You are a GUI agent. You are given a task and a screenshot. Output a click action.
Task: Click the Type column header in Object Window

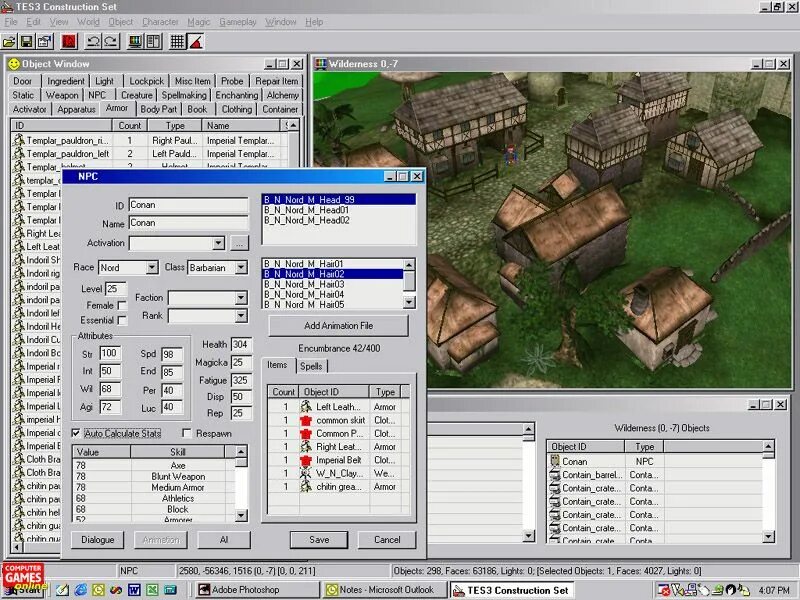tap(174, 126)
